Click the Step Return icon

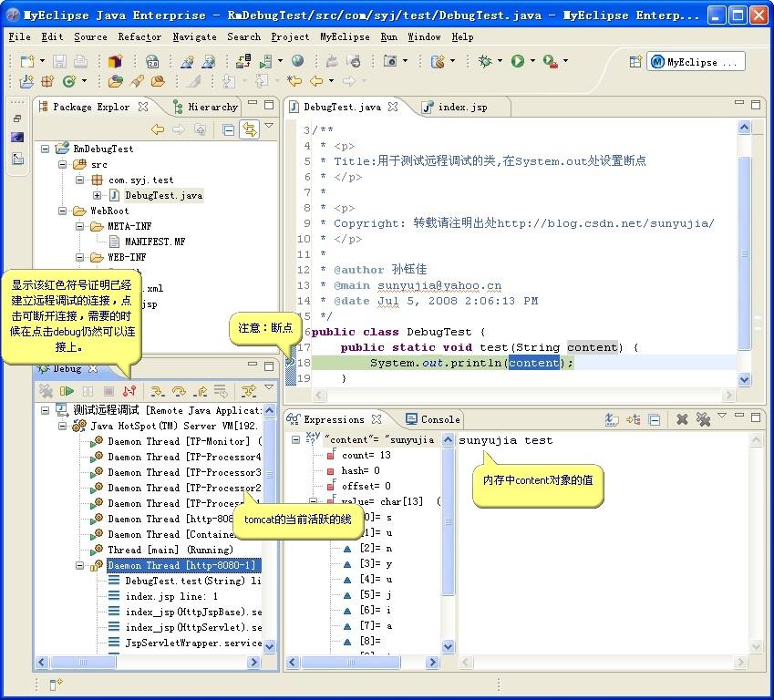200,391
